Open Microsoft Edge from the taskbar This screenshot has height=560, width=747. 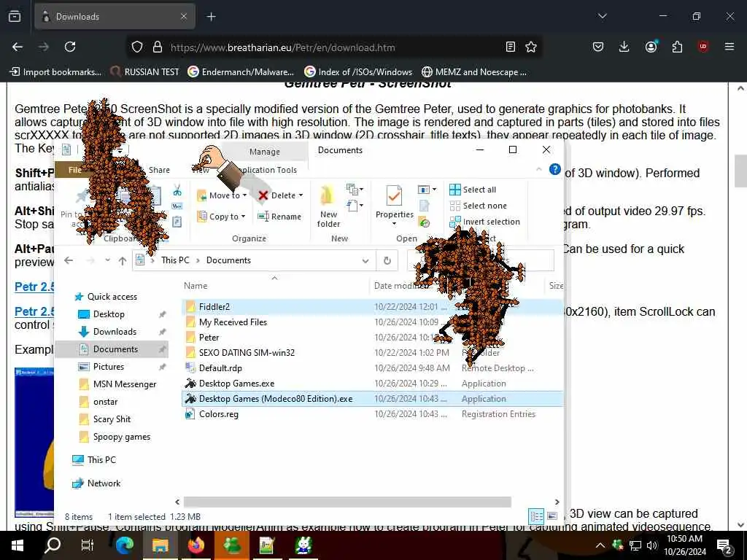coord(125,545)
